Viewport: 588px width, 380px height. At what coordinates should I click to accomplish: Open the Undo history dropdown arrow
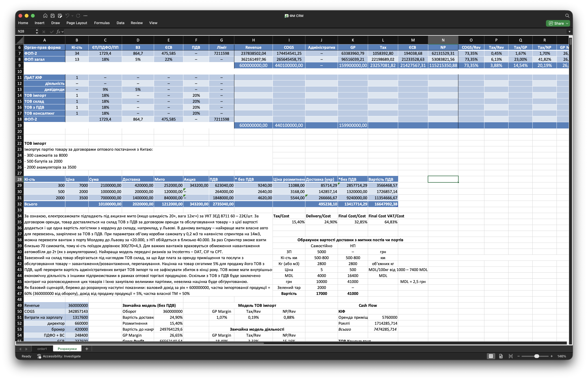click(72, 16)
